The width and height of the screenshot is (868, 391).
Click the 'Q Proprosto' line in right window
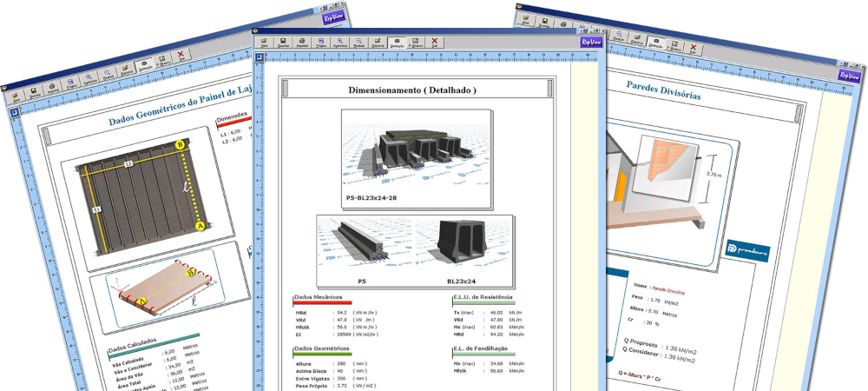[x=659, y=346]
